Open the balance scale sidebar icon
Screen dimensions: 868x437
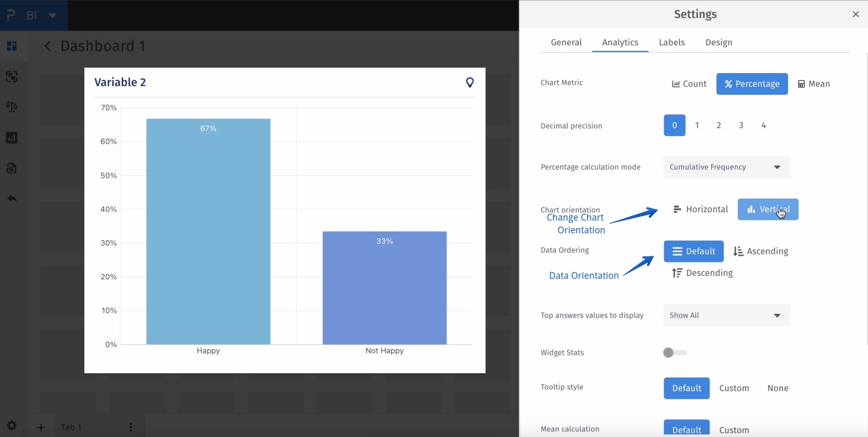[x=12, y=107]
